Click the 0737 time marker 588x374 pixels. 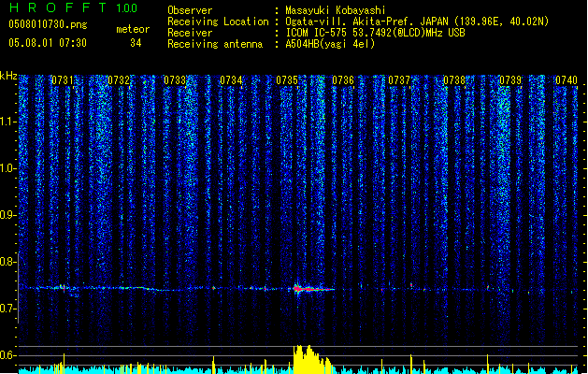click(x=399, y=80)
